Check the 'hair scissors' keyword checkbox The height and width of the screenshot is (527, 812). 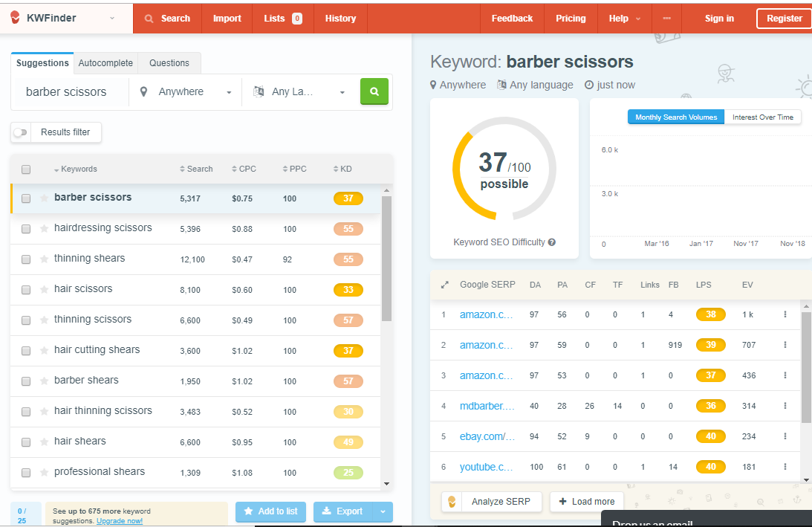point(26,290)
